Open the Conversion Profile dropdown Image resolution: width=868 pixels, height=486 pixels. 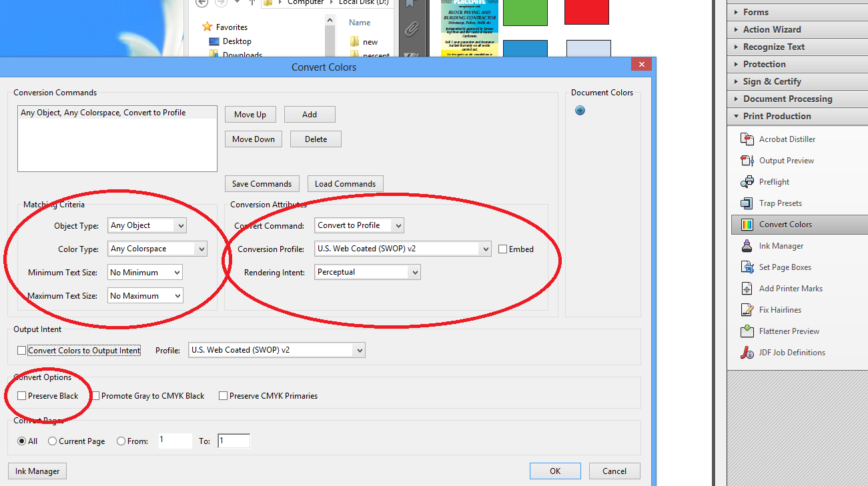tap(403, 249)
